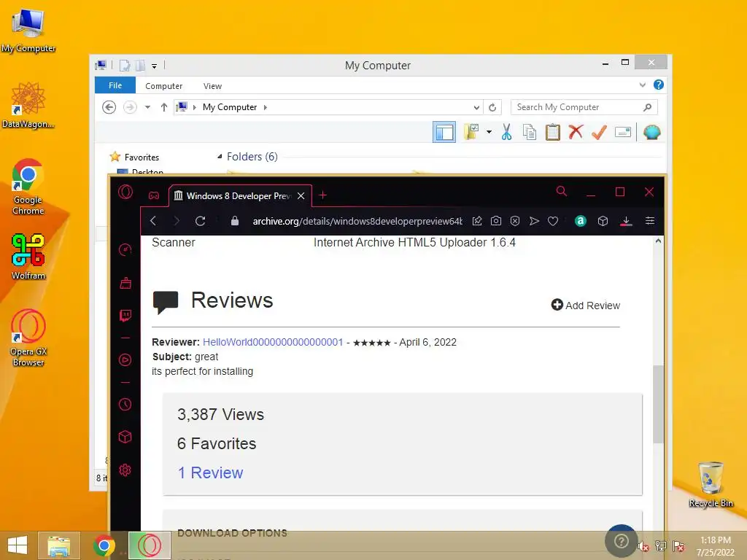The width and height of the screenshot is (747, 560).
Task: Open the Player sidebar icon
Action: (x=125, y=359)
